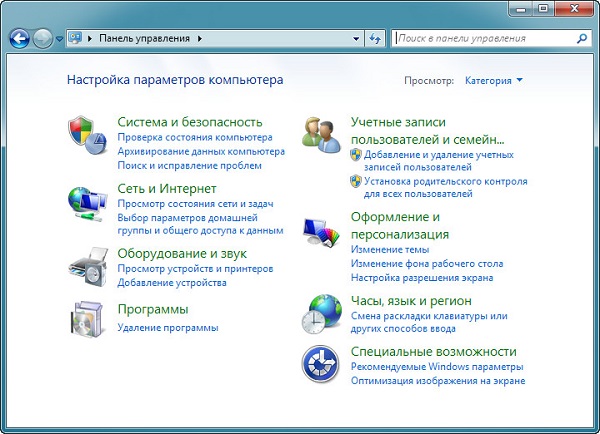Click the Система и безопасность shield icon
Image resolution: width=600 pixels, height=434 pixels.
[x=87, y=135]
